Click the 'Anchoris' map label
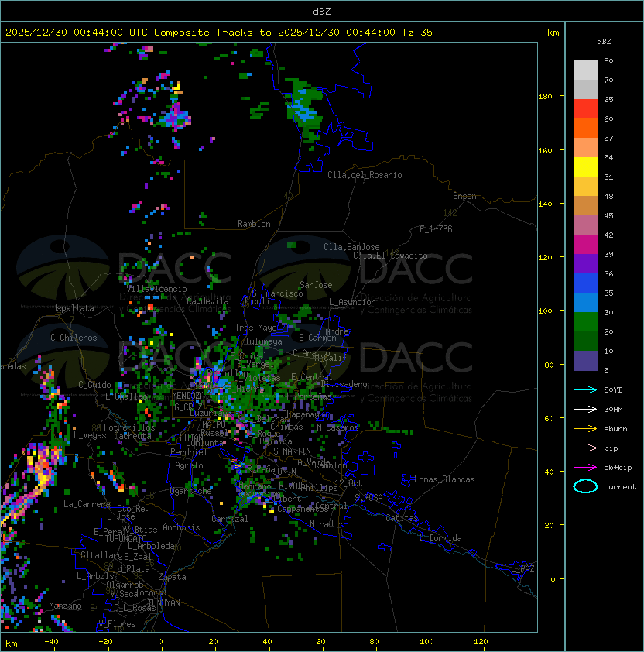The width and height of the screenshot is (644, 652). [181, 527]
